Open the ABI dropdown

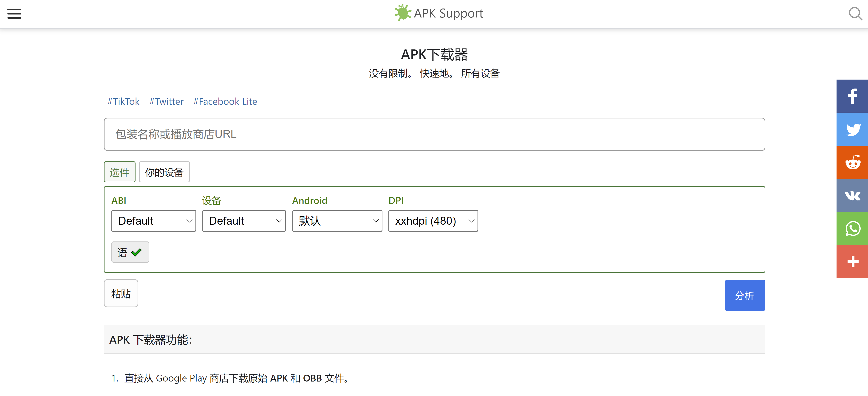click(154, 221)
